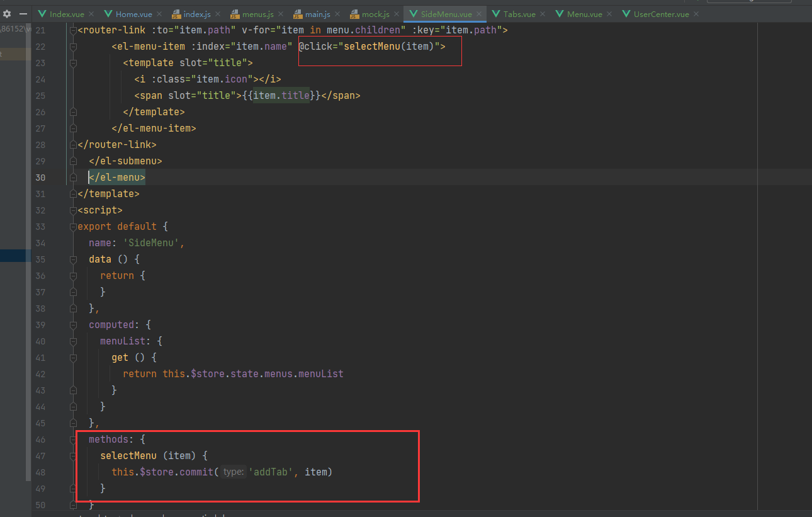This screenshot has height=517, width=812.
Task: Close the mock.js tab
Action: (397, 14)
